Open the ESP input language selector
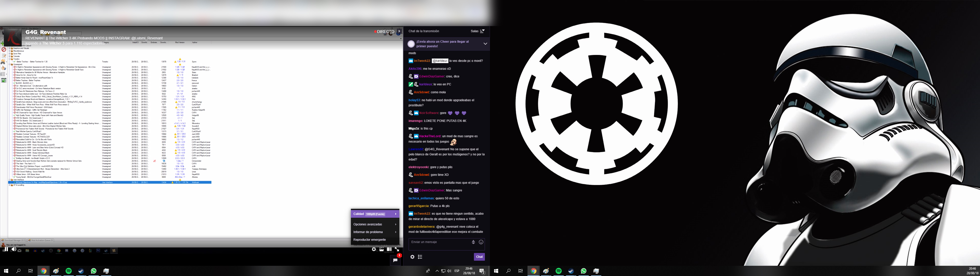Image resolution: width=980 pixels, height=276 pixels. point(457,271)
